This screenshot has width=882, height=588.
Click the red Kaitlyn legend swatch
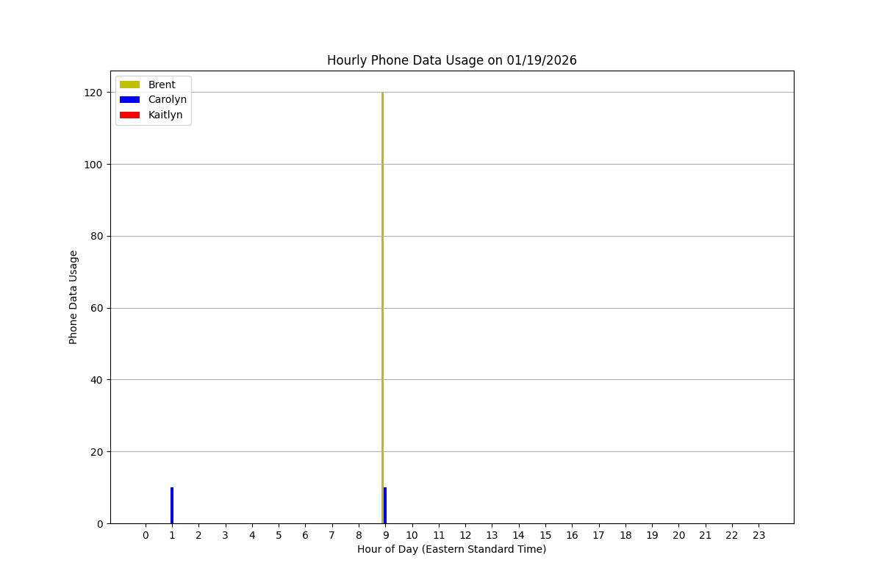click(129, 115)
